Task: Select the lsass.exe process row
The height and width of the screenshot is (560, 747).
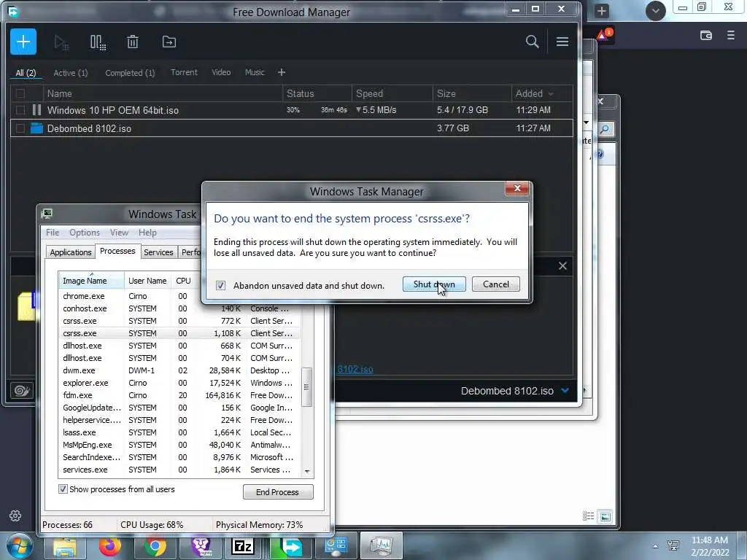Action: pyautogui.click(x=179, y=432)
